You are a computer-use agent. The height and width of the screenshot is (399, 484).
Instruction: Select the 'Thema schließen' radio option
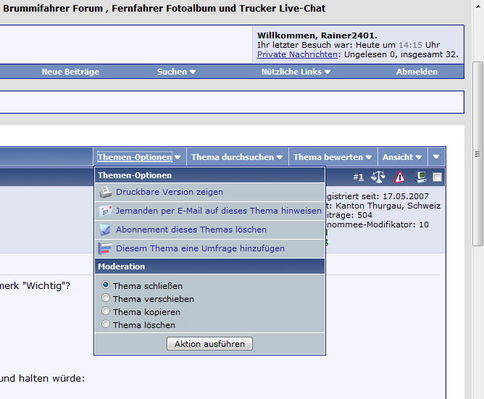click(106, 285)
